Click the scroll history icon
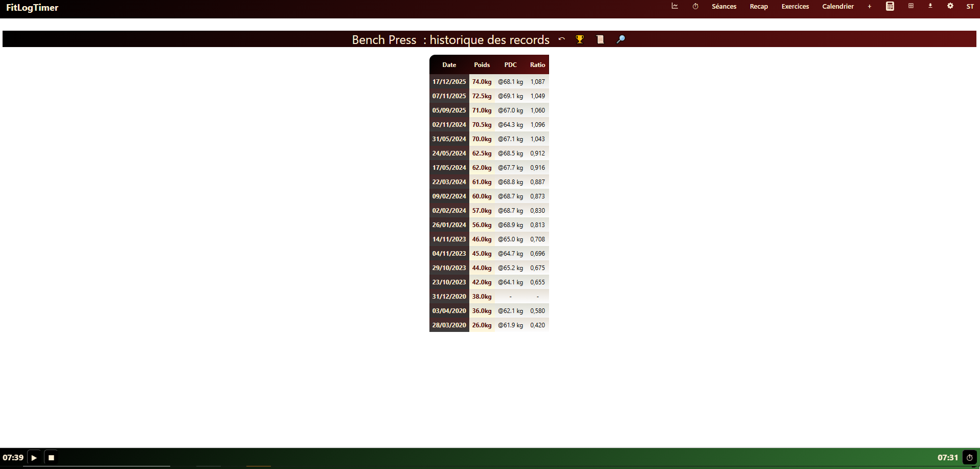The height and width of the screenshot is (469, 980). tap(600, 39)
